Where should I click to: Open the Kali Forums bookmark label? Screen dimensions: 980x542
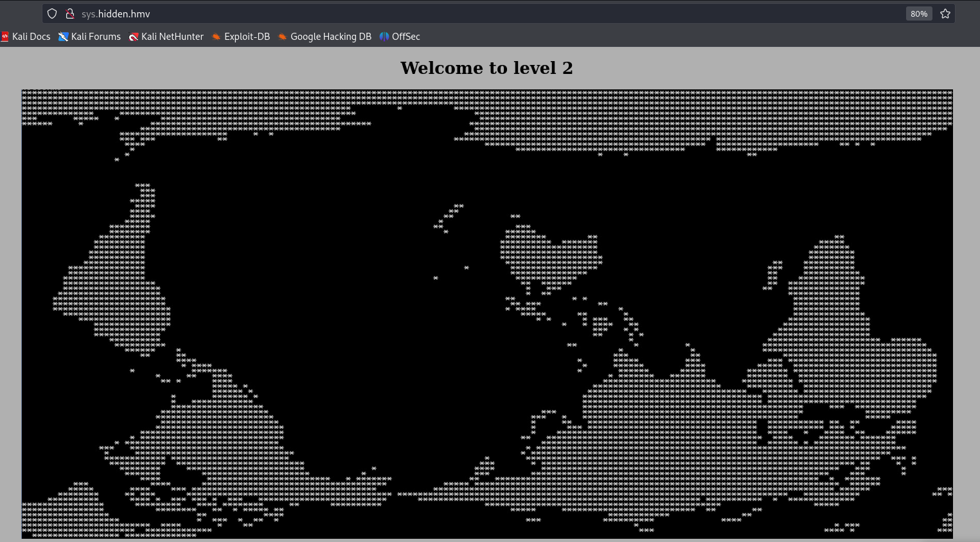point(96,37)
